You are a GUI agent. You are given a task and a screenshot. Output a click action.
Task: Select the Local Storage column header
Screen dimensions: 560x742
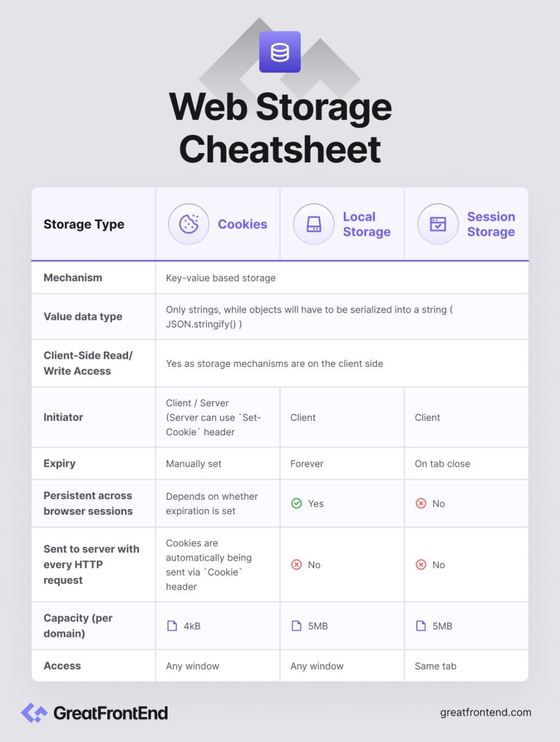point(366,224)
